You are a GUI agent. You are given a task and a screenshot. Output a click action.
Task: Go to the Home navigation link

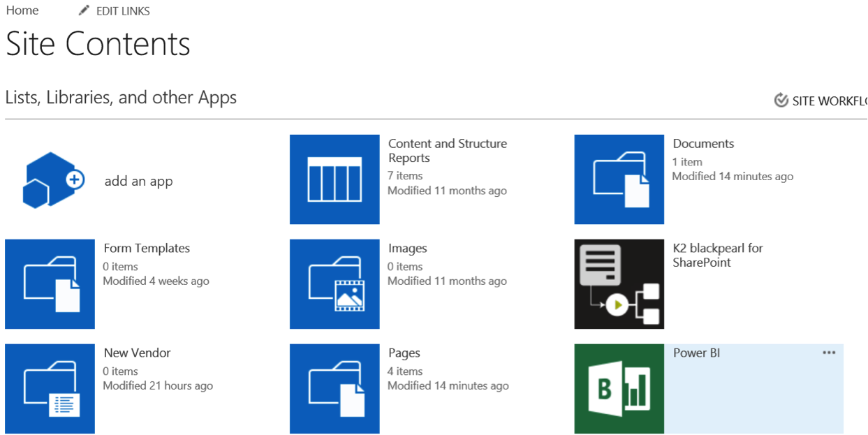[22, 10]
